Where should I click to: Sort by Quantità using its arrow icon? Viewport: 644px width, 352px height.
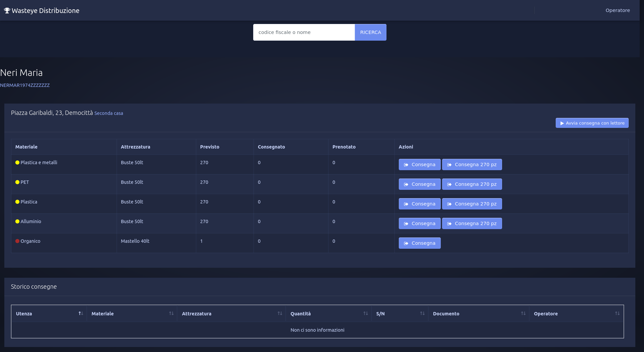tap(365, 313)
